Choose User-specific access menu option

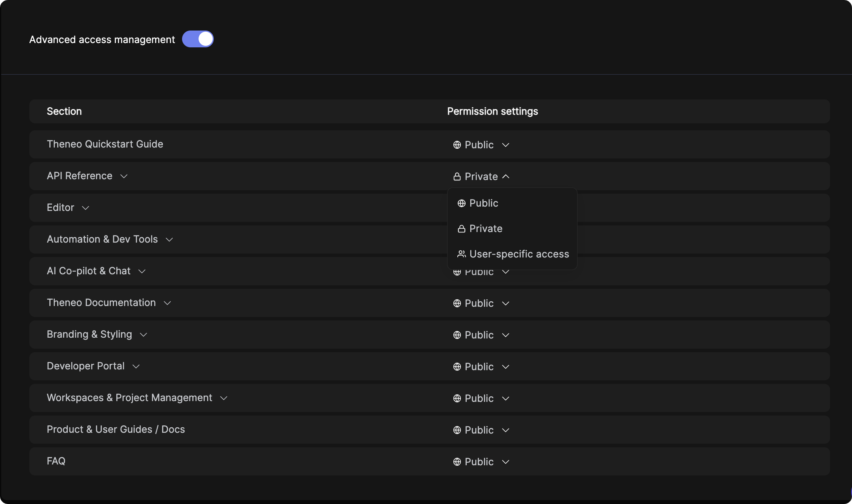(519, 254)
